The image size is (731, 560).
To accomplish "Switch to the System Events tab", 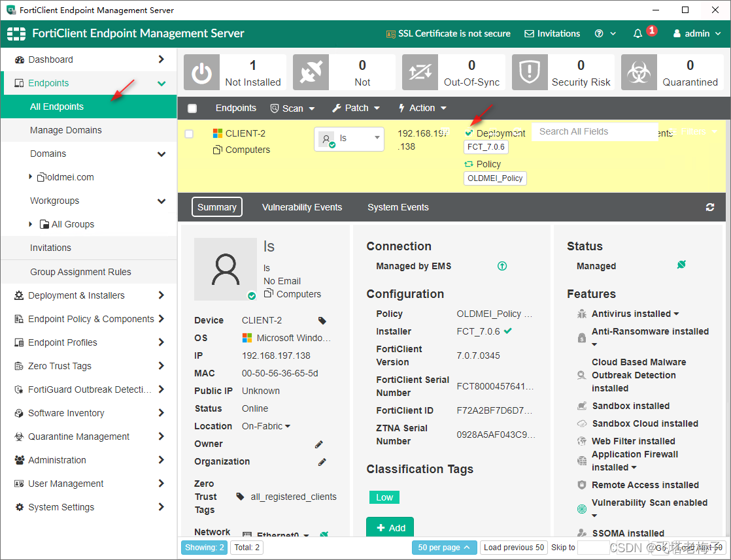I will 398,207.
